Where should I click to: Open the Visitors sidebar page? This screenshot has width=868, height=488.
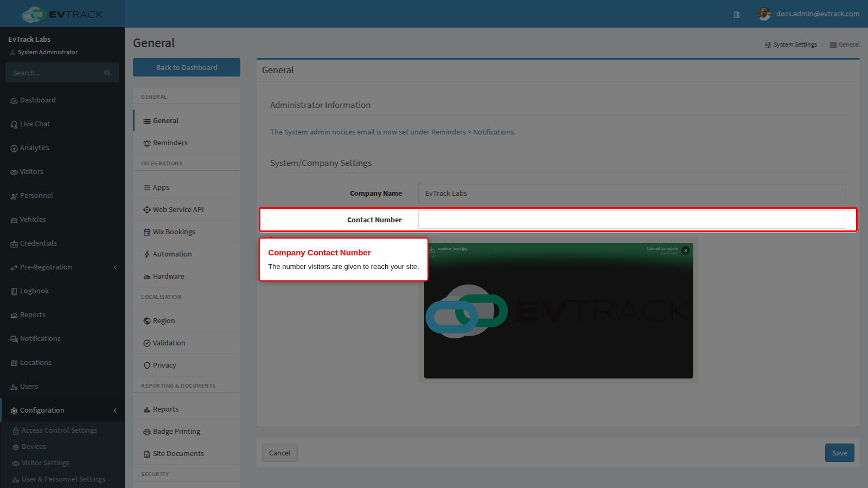(62, 172)
